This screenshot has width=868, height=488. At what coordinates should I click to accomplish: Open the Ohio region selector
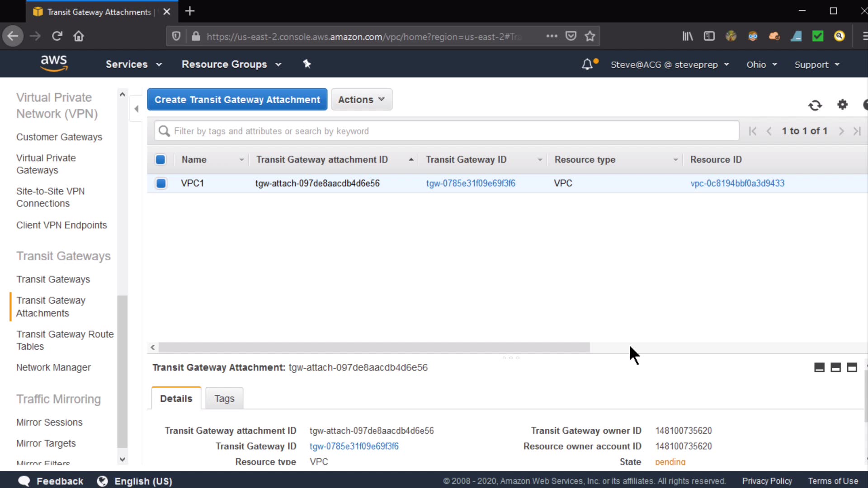tap(761, 65)
